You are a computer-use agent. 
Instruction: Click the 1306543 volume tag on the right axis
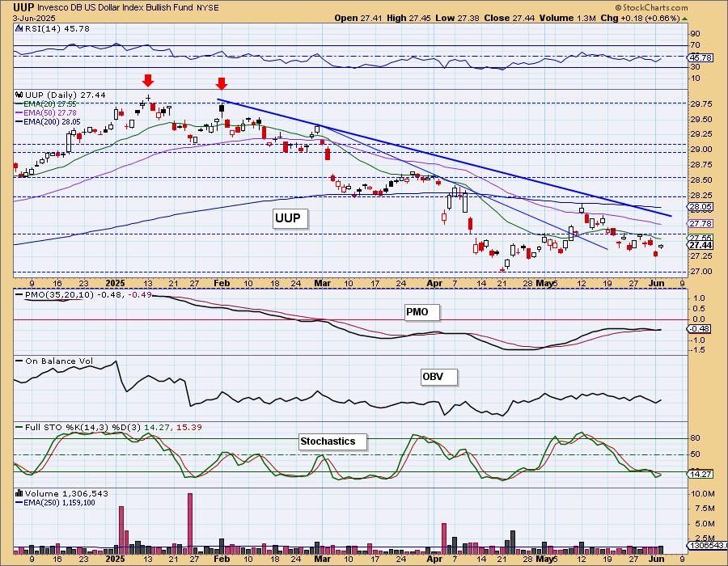pyautogui.click(x=707, y=546)
